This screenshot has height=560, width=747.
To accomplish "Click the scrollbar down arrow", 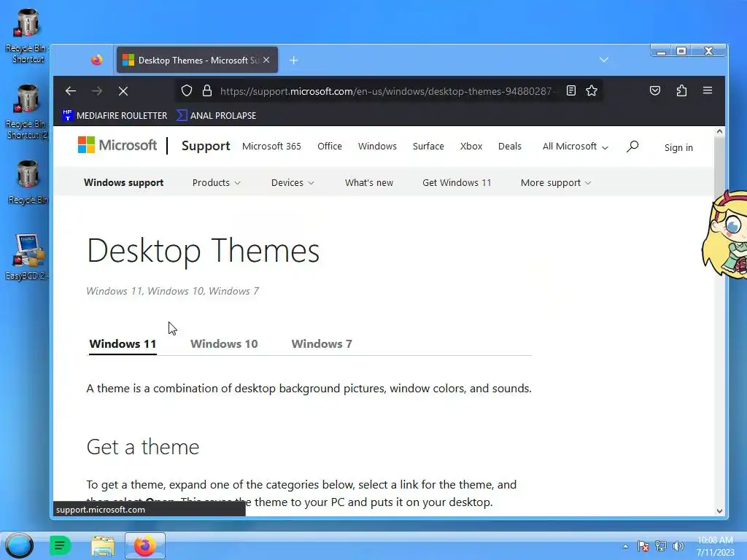I will coord(719,510).
